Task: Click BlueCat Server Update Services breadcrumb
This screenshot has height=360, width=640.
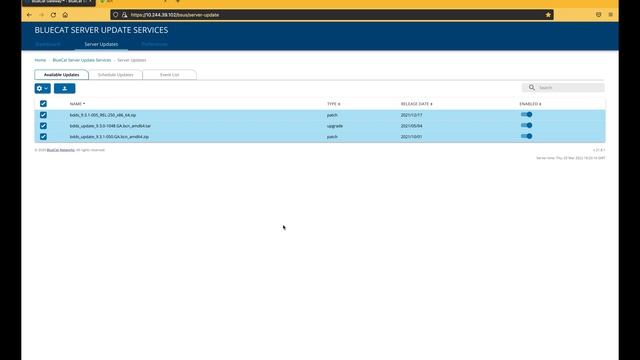Action: [82, 60]
